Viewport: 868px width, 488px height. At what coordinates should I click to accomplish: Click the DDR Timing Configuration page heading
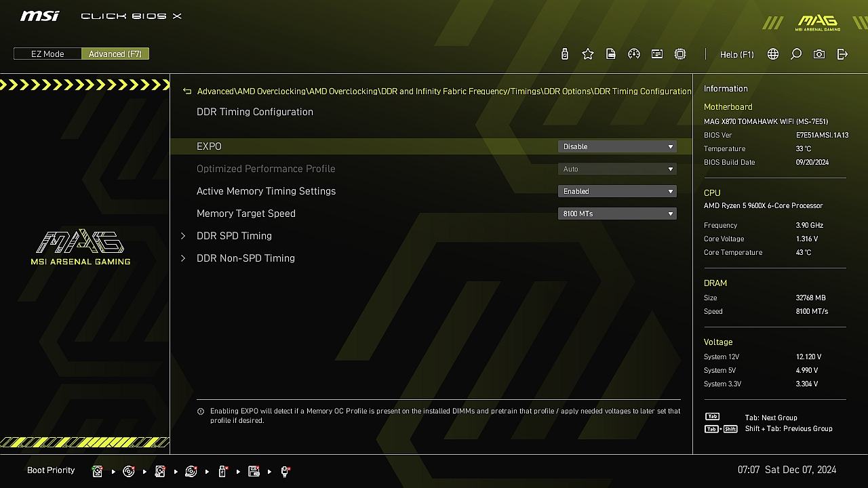(x=255, y=112)
